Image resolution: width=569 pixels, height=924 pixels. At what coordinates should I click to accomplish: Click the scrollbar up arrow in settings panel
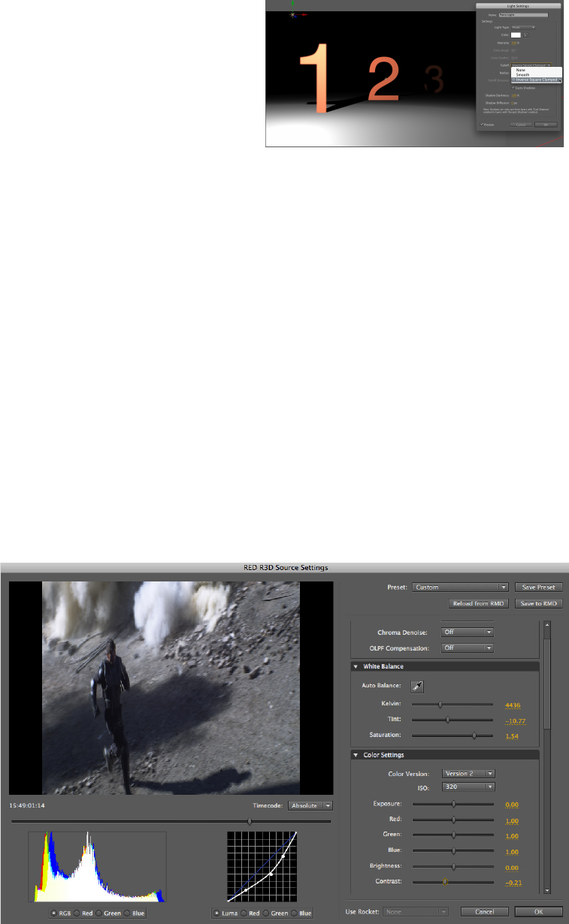(546, 624)
